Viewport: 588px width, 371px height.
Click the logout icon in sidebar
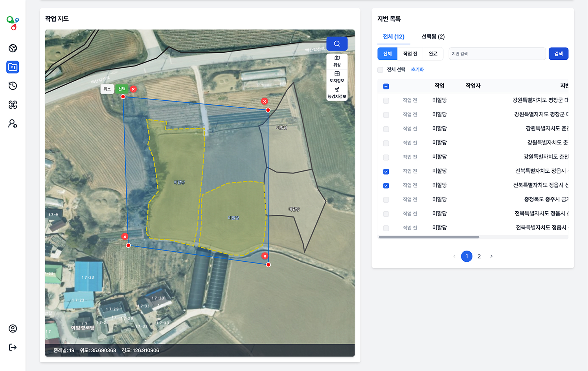point(13,347)
